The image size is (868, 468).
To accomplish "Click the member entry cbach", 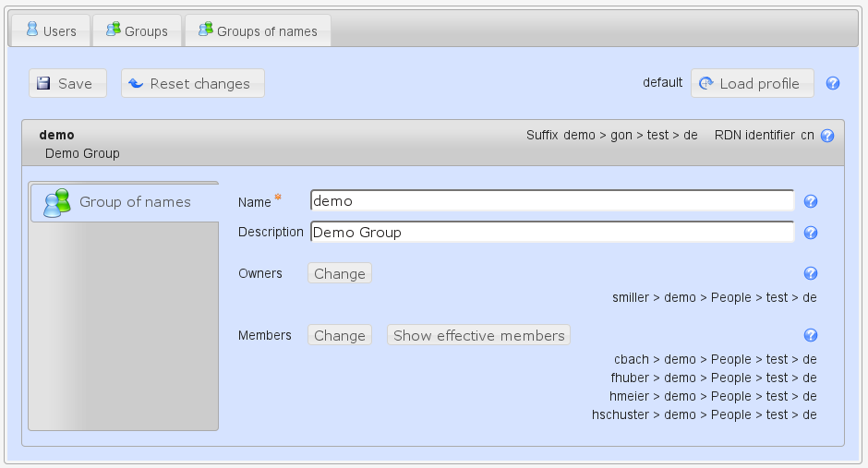I will pyautogui.click(x=715, y=359).
